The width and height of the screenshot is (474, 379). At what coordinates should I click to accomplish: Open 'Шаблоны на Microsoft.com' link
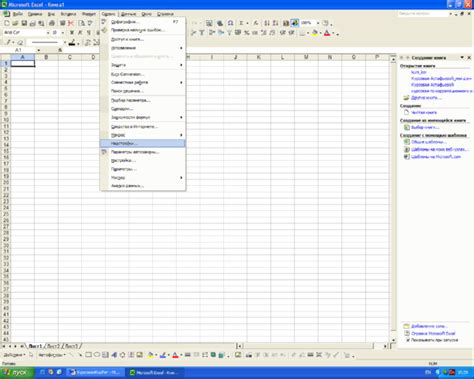click(x=436, y=157)
